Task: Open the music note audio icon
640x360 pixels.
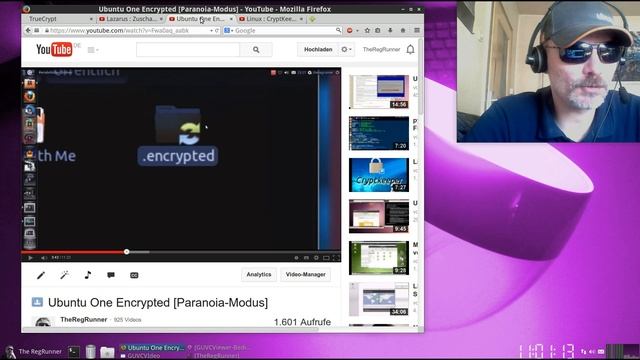Action: (x=87, y=275)
